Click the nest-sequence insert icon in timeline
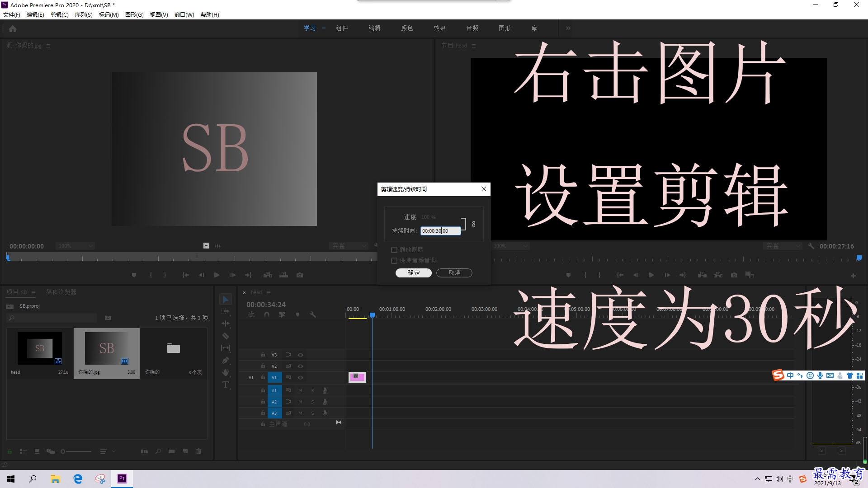 [x=251, y=314]
